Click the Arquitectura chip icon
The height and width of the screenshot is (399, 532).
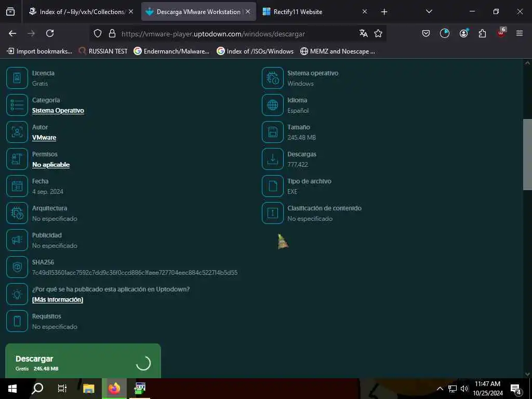point(17,213)
